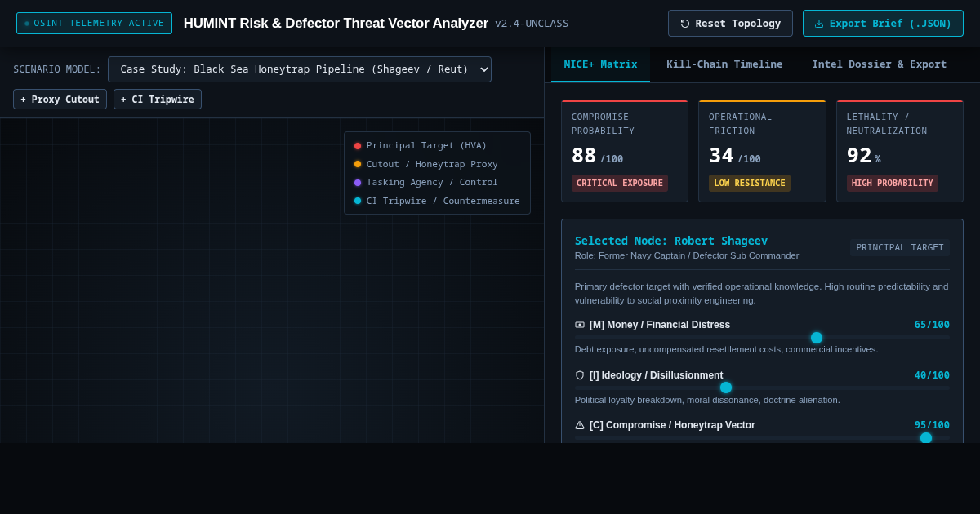
Task: Click the SCENARIO MODEL label
Action: pyautogui.click(x=57, y=69)
